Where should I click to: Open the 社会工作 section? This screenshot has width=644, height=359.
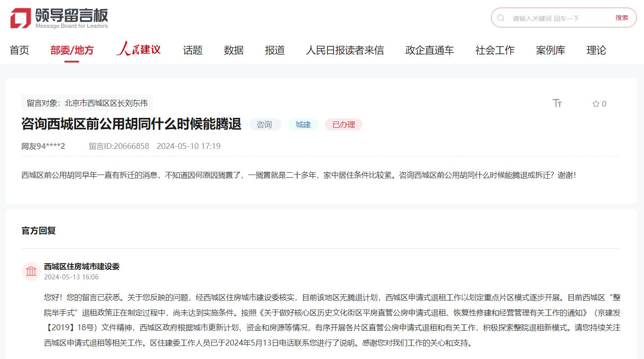(495, 50)
